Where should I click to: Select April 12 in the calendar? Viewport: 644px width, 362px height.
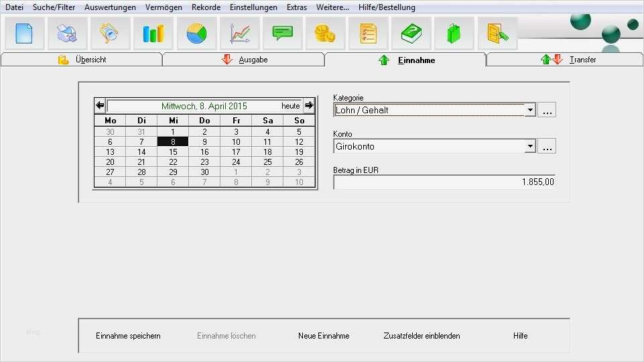[x=299, y=141]
